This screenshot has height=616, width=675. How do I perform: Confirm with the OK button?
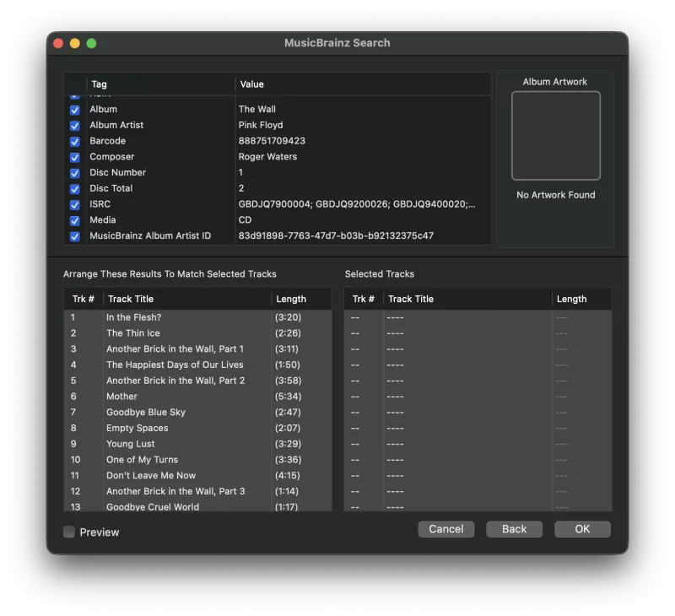pyautogui.click(x=582, y=529)
